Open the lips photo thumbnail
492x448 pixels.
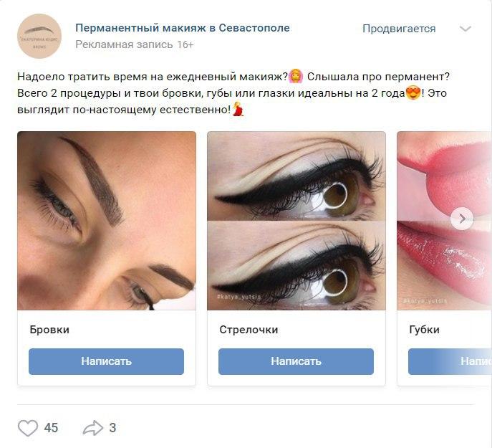tap(444, 221)
